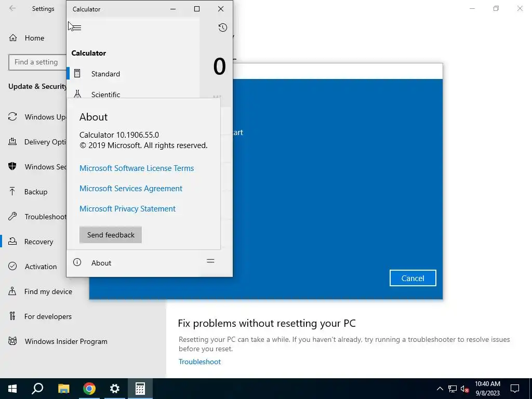Switch to Settings app in taskbar
This screenshot has width=532, height=399.
click(x=115, y=389)
